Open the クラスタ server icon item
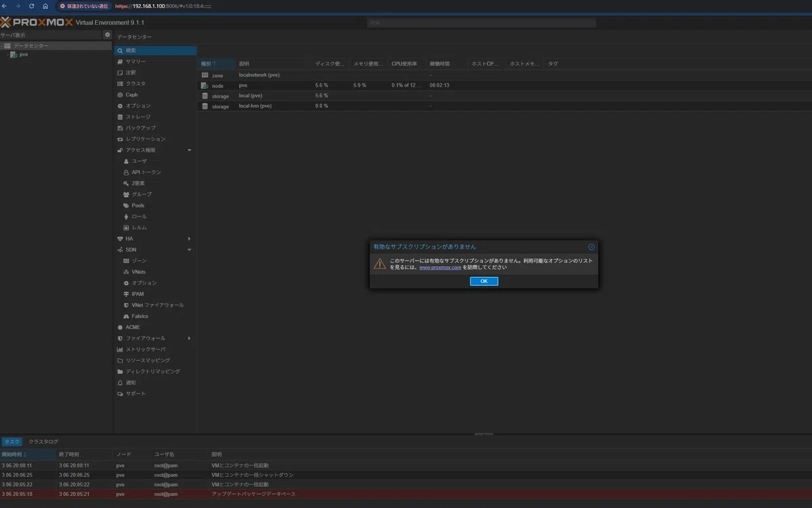The image size is (812, 508). coord(156,83)
